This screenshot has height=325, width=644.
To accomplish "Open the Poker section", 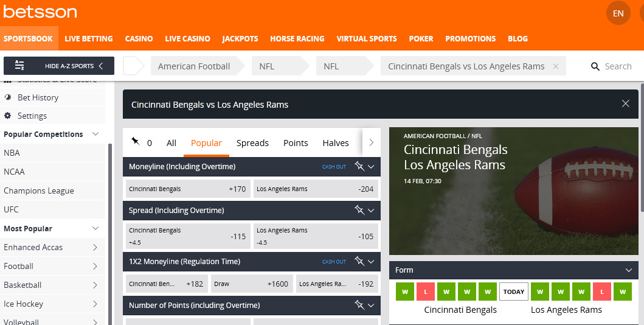I will click(421, 38).
